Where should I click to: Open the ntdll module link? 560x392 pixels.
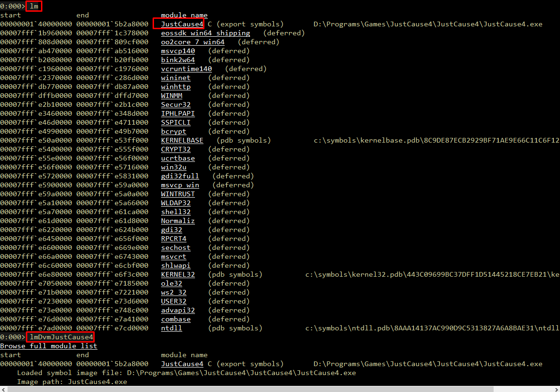coord(171,328)
